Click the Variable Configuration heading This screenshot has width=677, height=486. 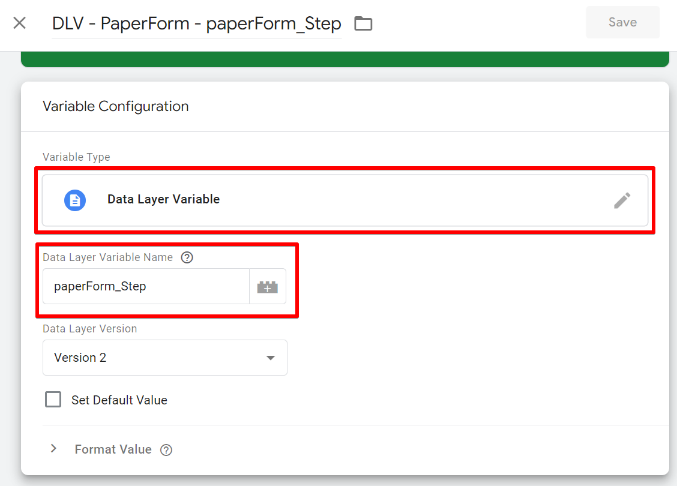(115, 106)
